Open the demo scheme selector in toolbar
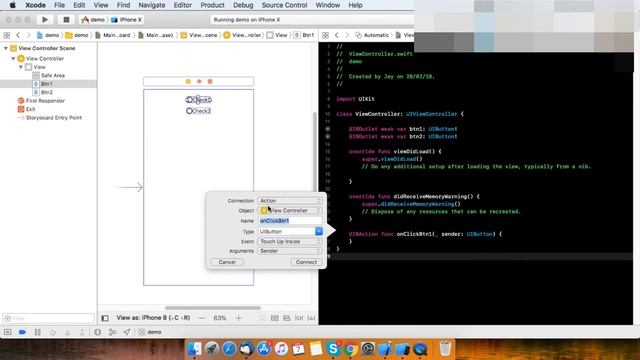 coord(93,20)
